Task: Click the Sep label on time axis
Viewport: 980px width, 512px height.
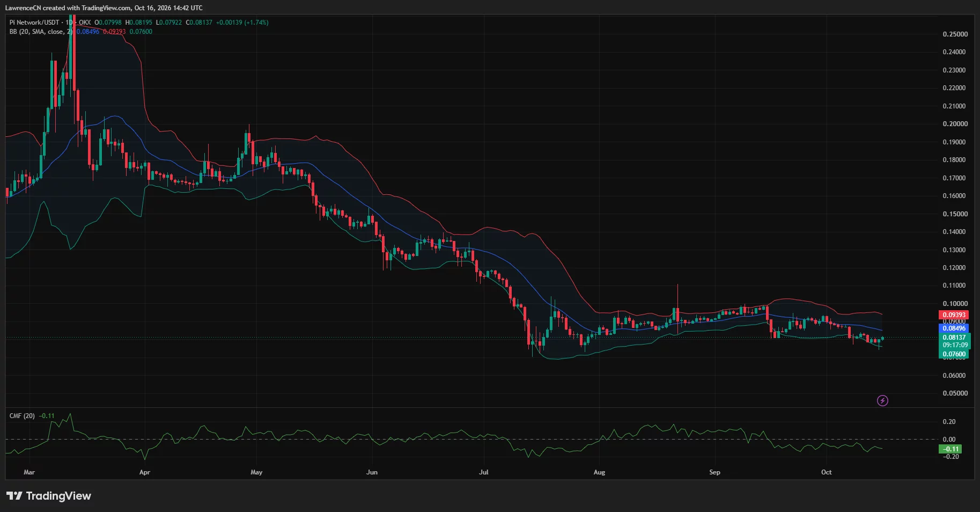Action: tap(714, 472)
